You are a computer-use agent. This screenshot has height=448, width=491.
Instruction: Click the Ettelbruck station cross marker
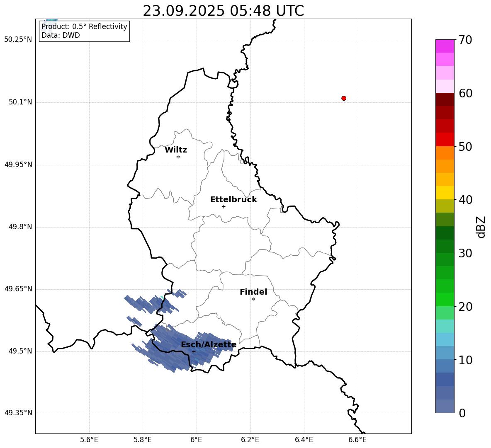point(224,206)
